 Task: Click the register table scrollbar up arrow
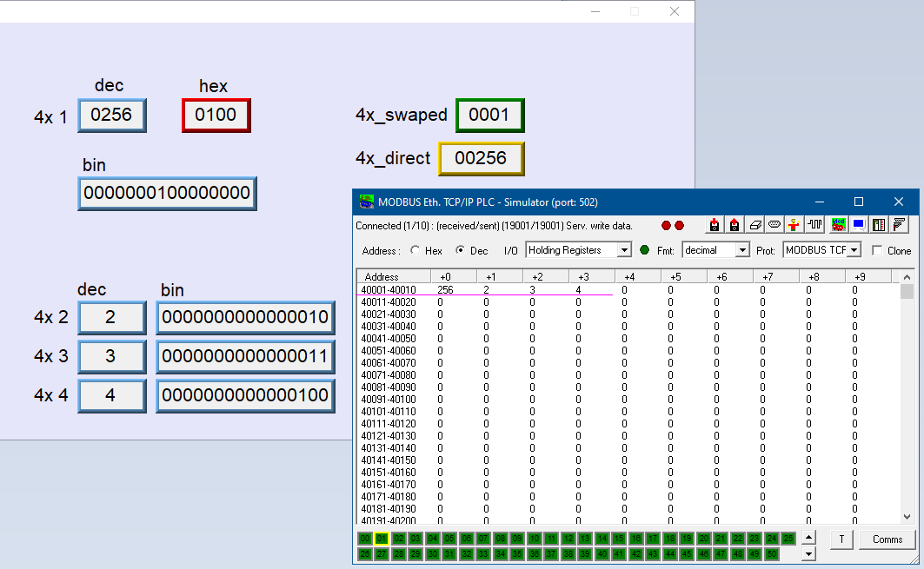coord(907,277)
